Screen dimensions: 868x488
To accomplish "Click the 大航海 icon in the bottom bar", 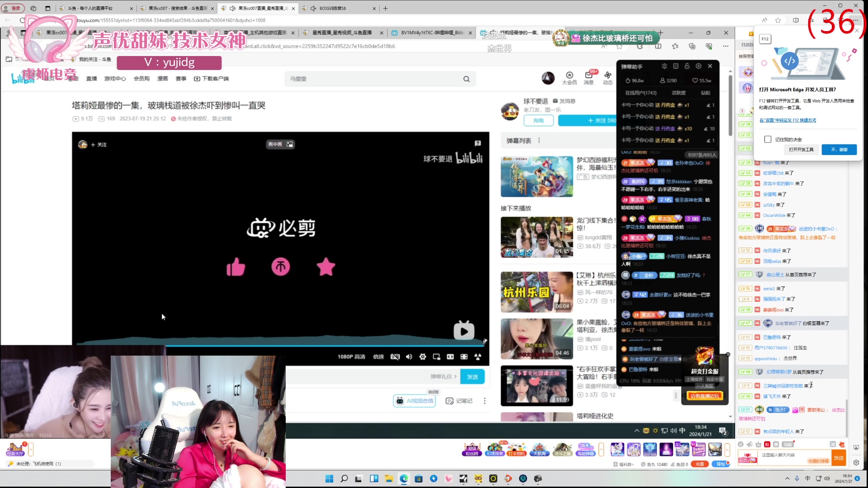I will coord(539,449).
